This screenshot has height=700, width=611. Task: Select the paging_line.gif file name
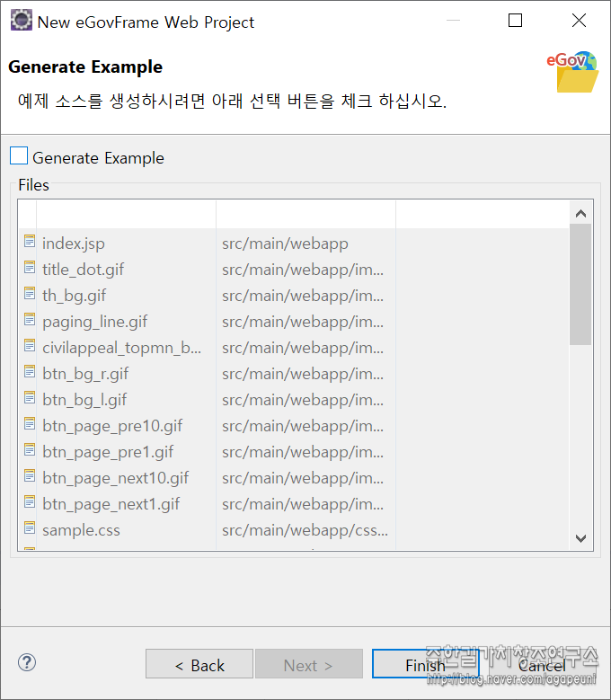click(x=94, y=322)
